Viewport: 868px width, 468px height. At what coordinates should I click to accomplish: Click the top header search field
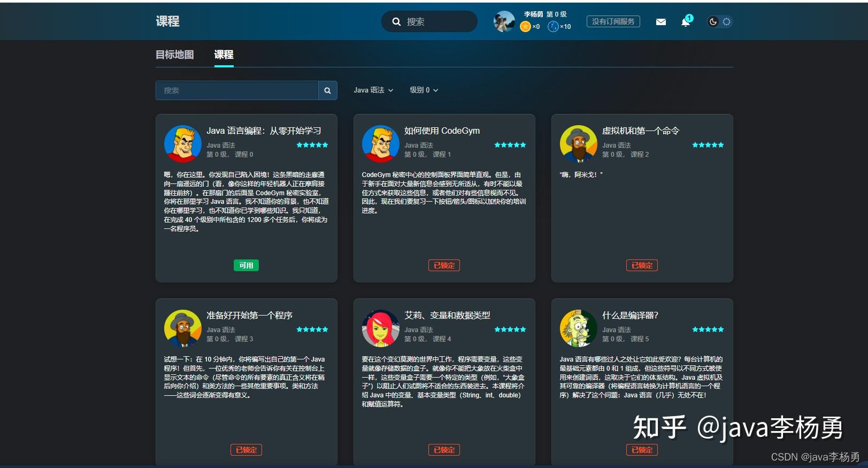429,21
